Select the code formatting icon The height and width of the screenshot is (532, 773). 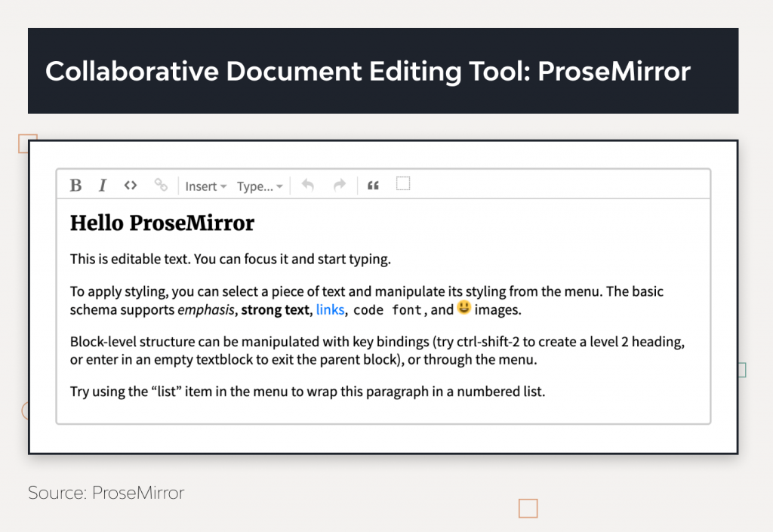130,185
